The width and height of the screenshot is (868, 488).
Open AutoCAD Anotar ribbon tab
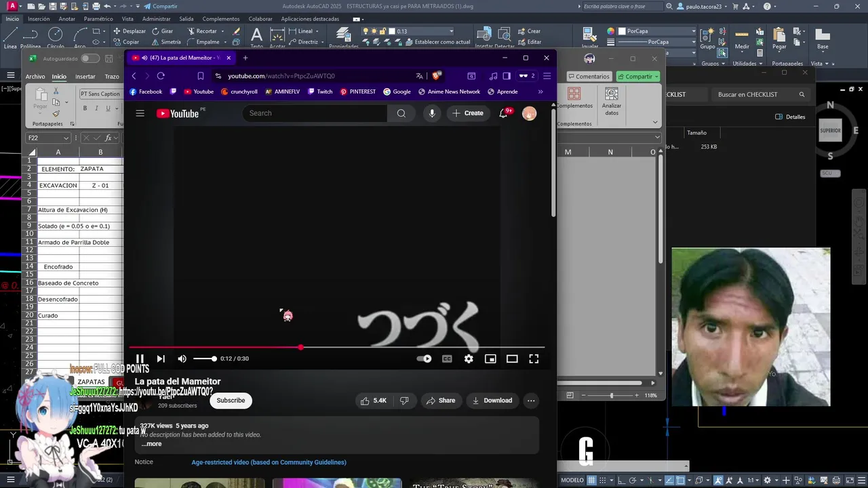coord(66,19)
